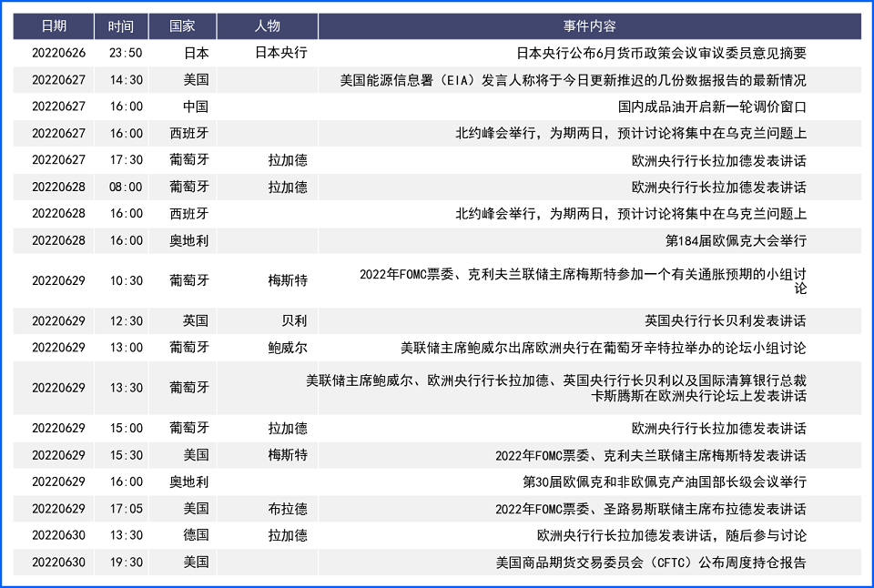The width and height of the screenshot is (874, 588).
Task: Select 德国 country cell
Action: 196,535
